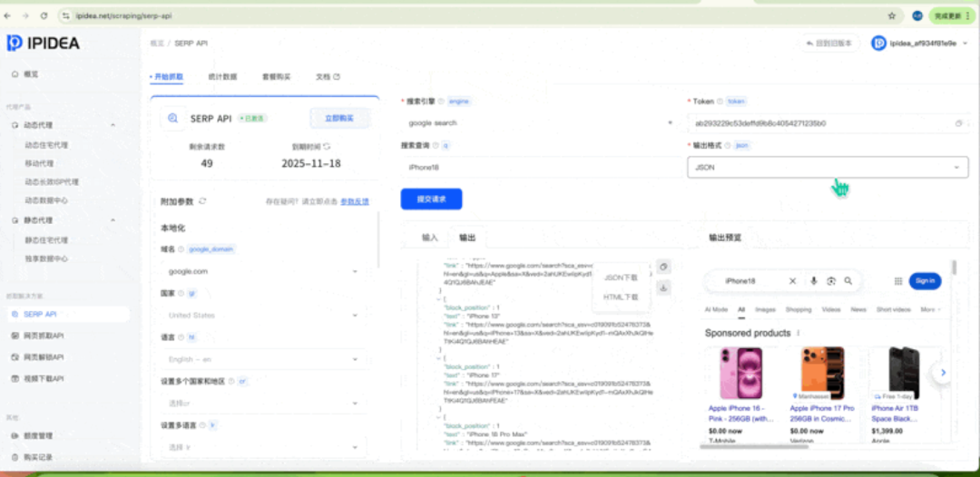Reload the page with the refresh icon

coord(44,15)
